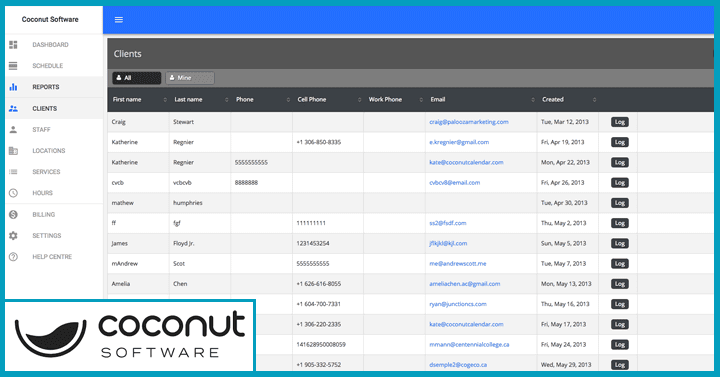Click Log button for Amelia Chen
720x377 pixels.
point(619,284)
